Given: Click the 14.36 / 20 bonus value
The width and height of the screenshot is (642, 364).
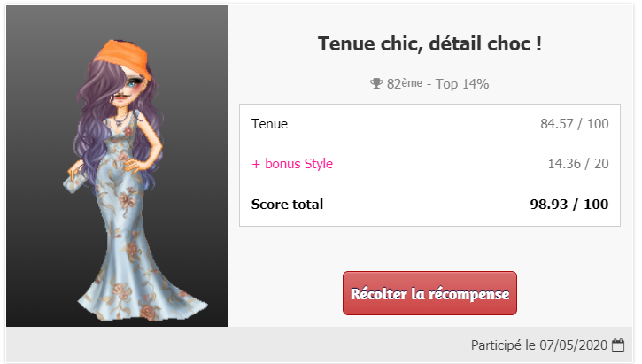Looking at the screenshot, I should (577, 163).
